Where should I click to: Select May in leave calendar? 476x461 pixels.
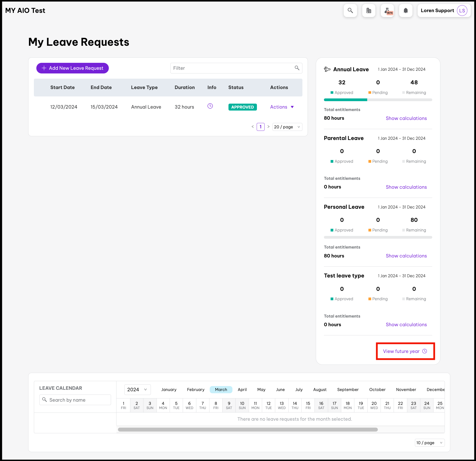pos(261,390)
